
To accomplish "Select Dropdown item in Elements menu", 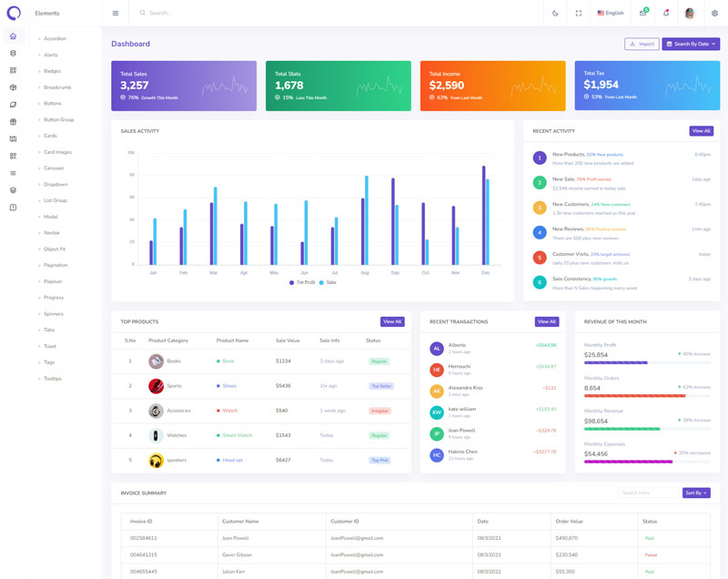I will pos(56,185).
